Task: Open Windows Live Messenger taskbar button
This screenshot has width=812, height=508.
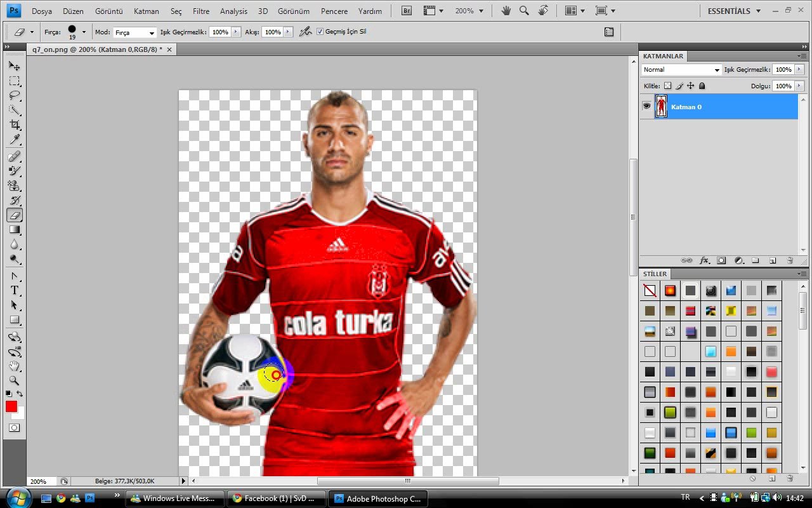Action: 175,498
